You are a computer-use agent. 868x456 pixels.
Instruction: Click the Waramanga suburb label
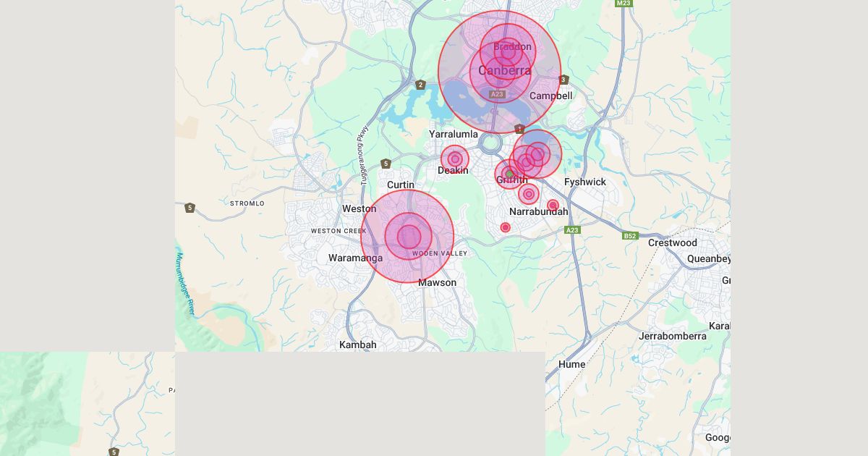point(355,258)
